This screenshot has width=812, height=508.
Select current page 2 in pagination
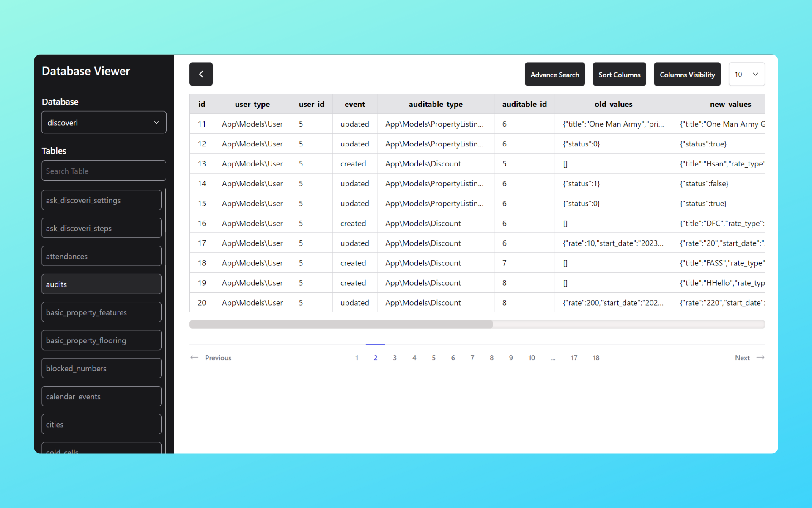375,358
